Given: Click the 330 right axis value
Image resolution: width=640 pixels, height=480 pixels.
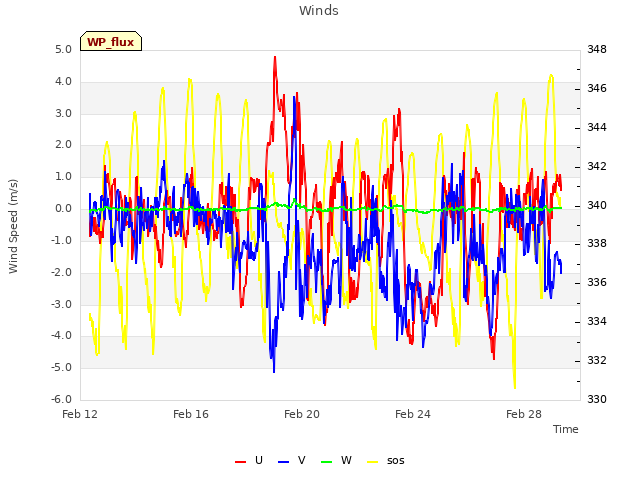Looking at the screenshot, I should coord(597,399).
